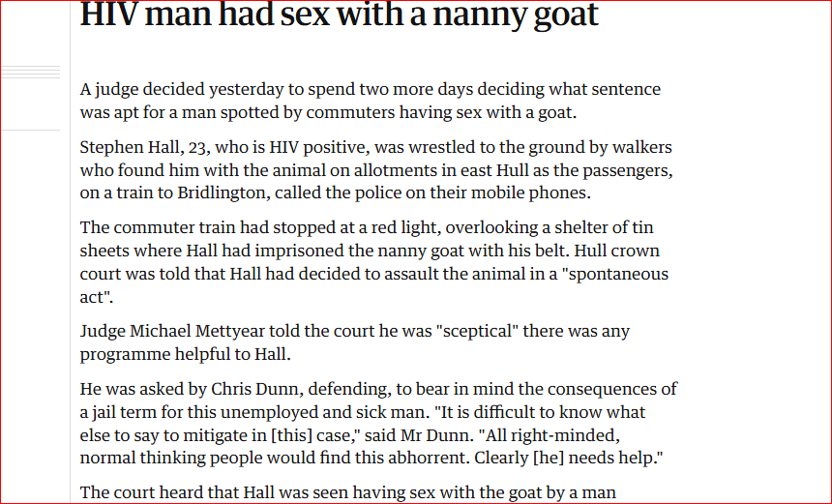
Task: Click the paragraph starting "A judge decided yesterday"
Action: click(x=371, y=101)
